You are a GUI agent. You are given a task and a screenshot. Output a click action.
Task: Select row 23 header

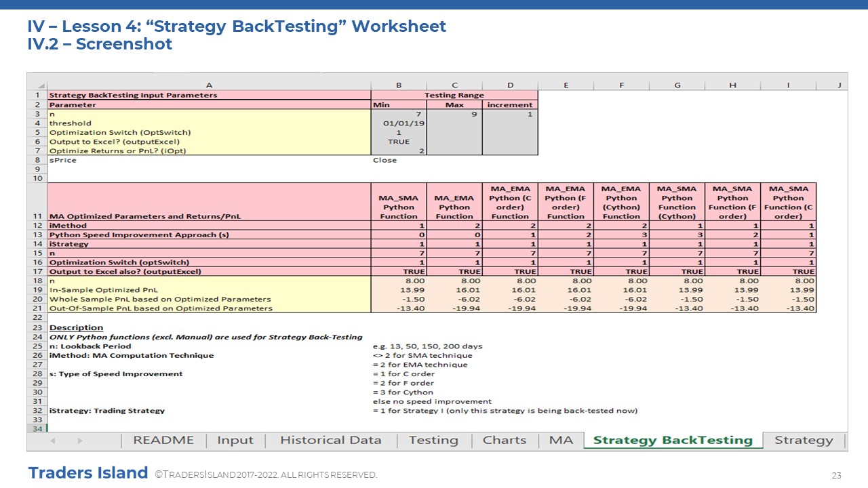[x=37, y=327]
